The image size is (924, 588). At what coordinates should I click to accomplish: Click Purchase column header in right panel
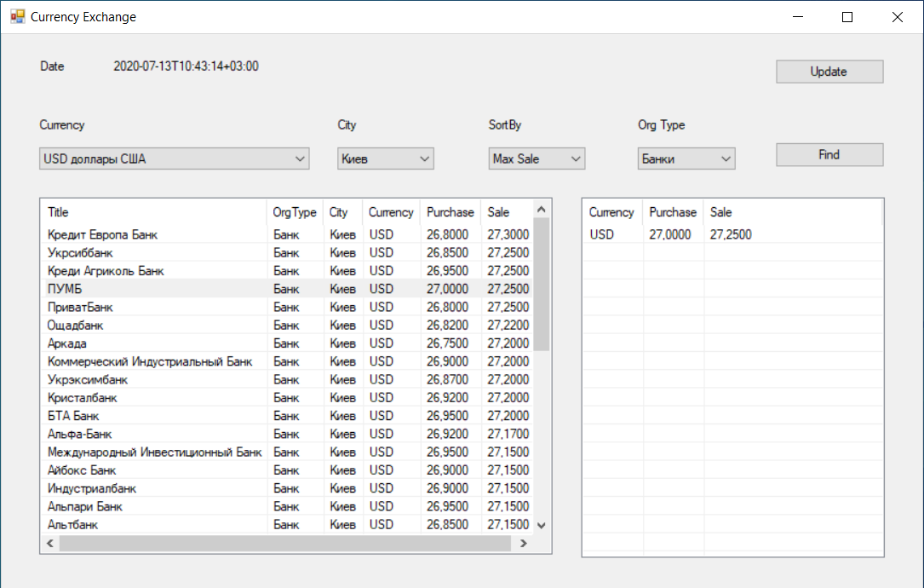(673, 212)
